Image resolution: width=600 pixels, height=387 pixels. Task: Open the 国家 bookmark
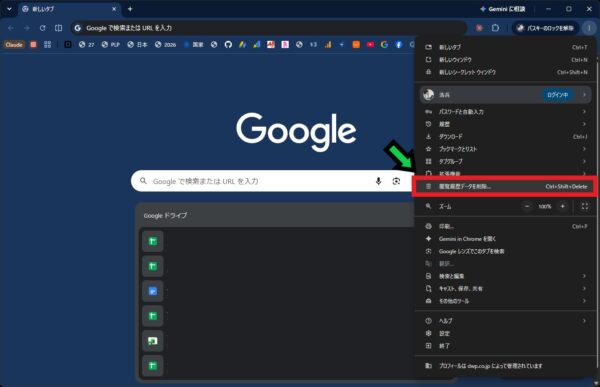[194, 45]
